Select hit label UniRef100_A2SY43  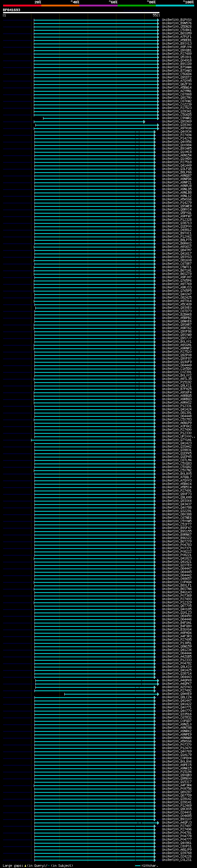click(177, 687)
